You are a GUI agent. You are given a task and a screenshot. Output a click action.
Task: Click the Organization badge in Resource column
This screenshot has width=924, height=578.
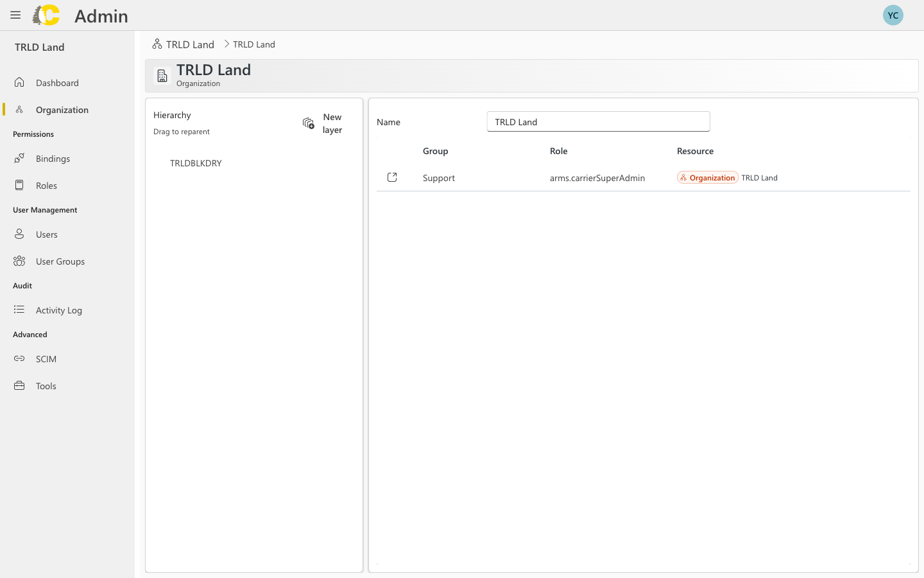tap(707, 177)
